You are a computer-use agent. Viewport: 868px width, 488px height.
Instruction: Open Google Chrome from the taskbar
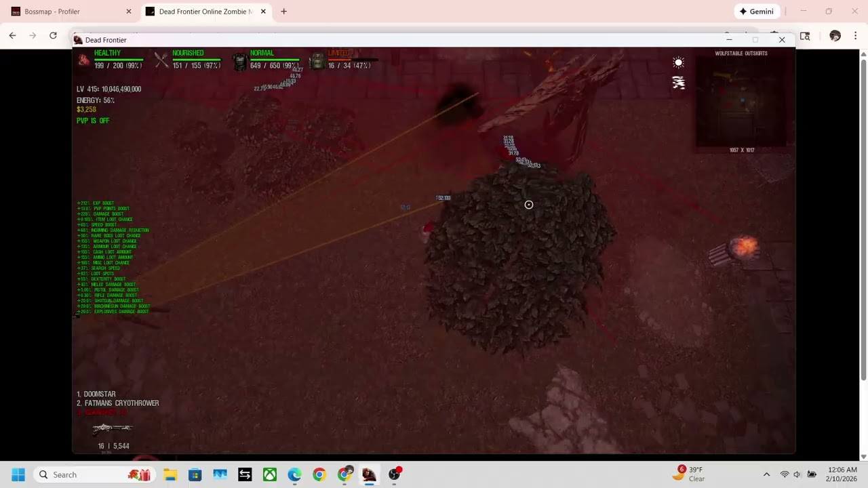(x=319, y=474)
